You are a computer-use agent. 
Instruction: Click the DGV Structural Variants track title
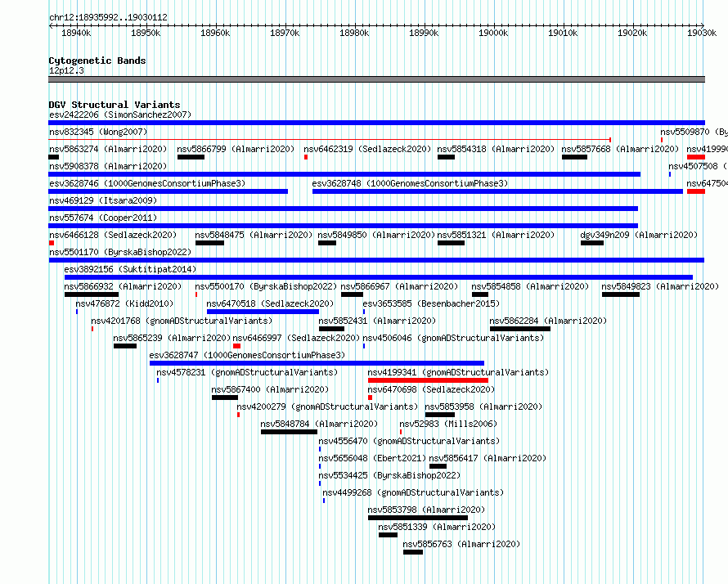point(115,105)
